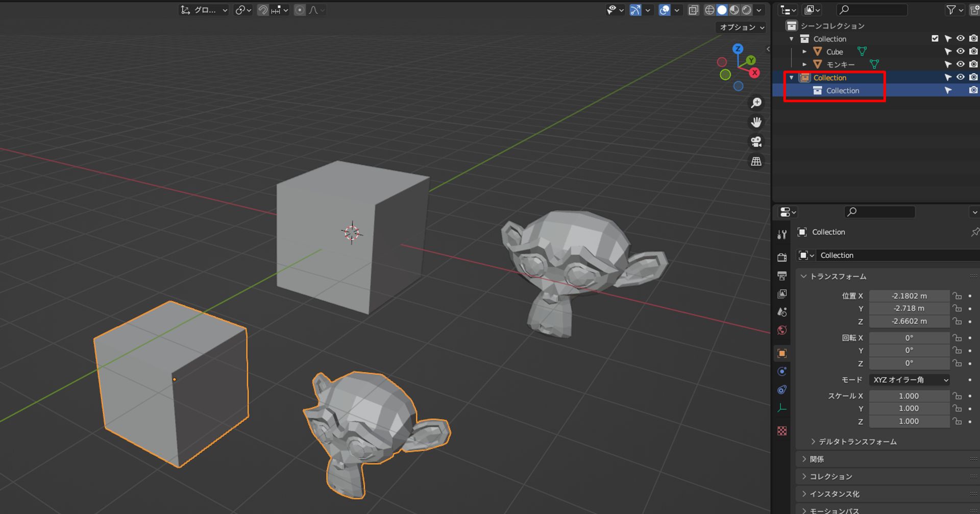
Task: Click the zoom magnifier icon in the viewport gizmos
Action: coord(756,103)
